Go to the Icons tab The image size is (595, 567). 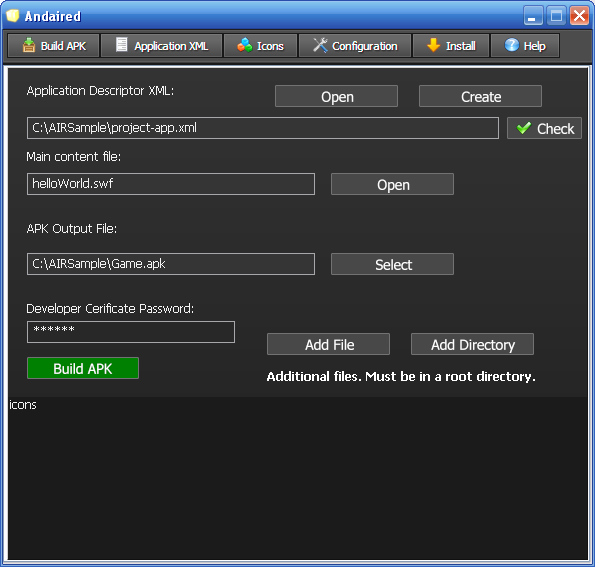point(260,46)
